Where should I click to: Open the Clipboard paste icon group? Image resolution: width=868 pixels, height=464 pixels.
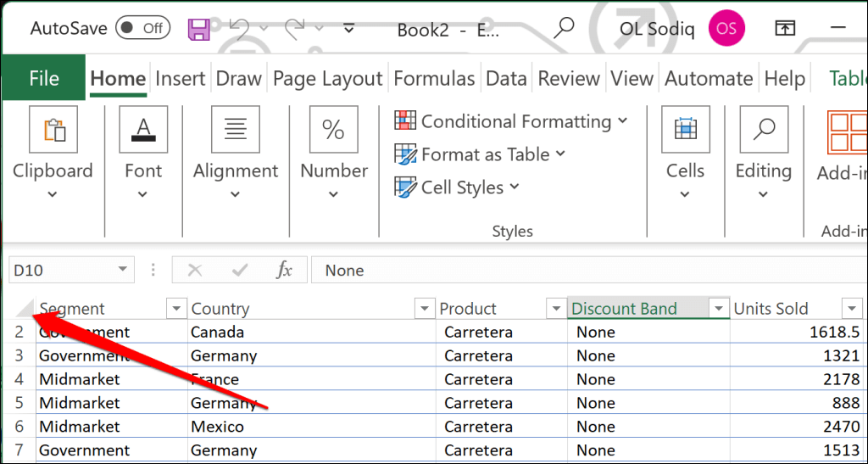click(x=53, y=130)
